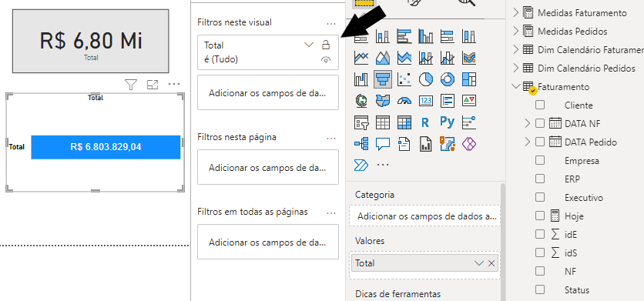644x301 pixels.
Task: Select the line and stacked column chart
Action: click(425, 58)
